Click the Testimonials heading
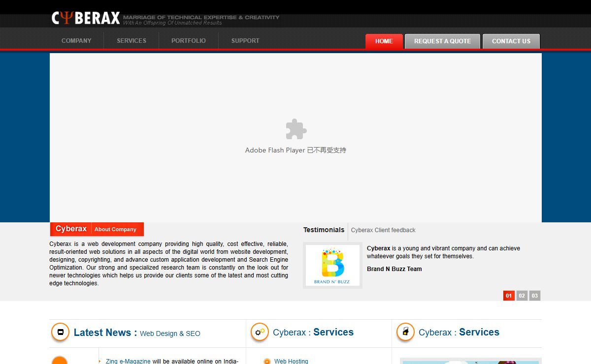This screenshot has width=591, height=364. pyautogui.click(x=324, y=230)
